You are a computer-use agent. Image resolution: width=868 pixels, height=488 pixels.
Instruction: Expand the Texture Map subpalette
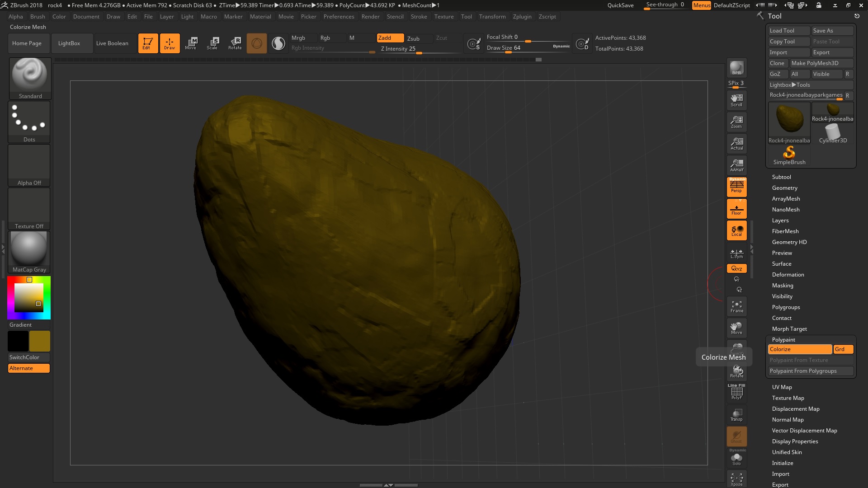(788, 398)
